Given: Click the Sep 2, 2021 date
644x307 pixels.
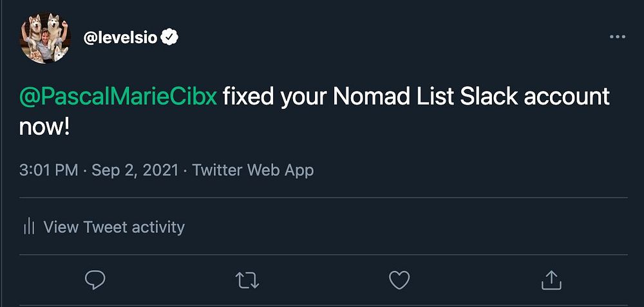Looking at the screenshot, I should 134,170.
